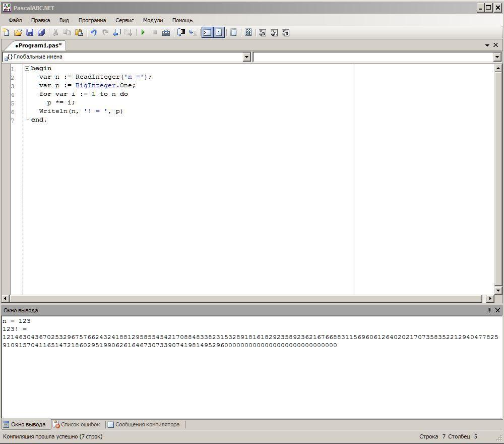Click the PascalABC.NET title bar icon
Viewport: 504px width, 444px height.
click(7, 8)
